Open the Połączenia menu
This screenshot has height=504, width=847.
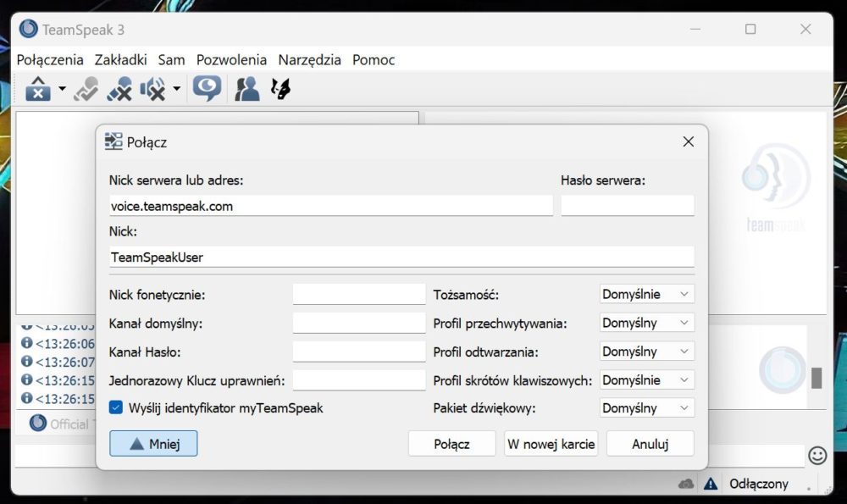[50, 59]
